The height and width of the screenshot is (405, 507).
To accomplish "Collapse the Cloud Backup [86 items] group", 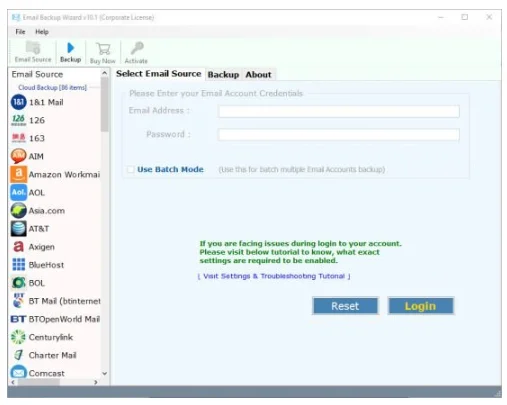I will pos(52,87).
